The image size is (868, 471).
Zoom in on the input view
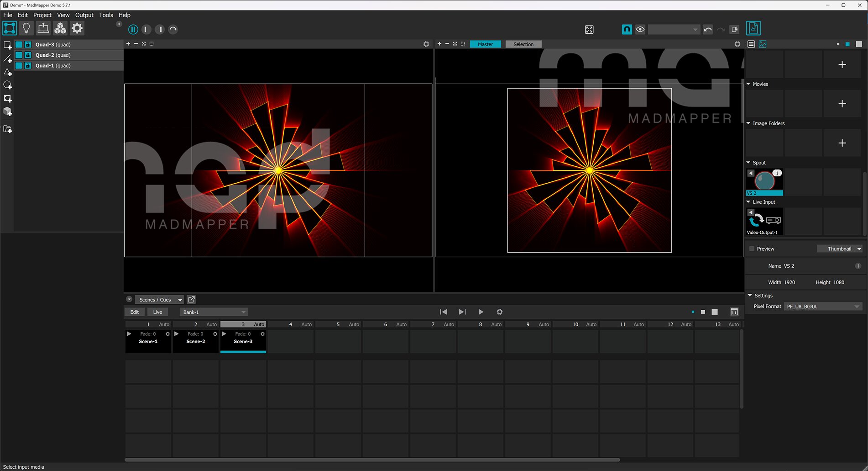coord(128,44)
